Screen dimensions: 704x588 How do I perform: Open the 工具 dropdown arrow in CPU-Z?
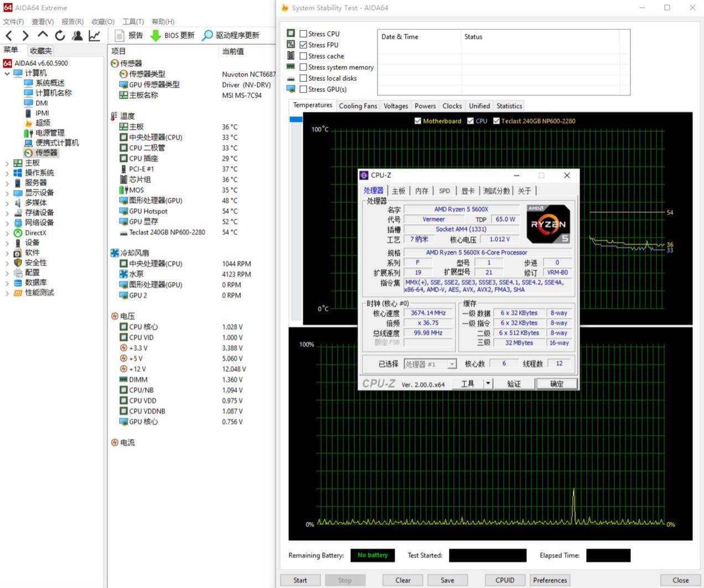pos(488,383)
